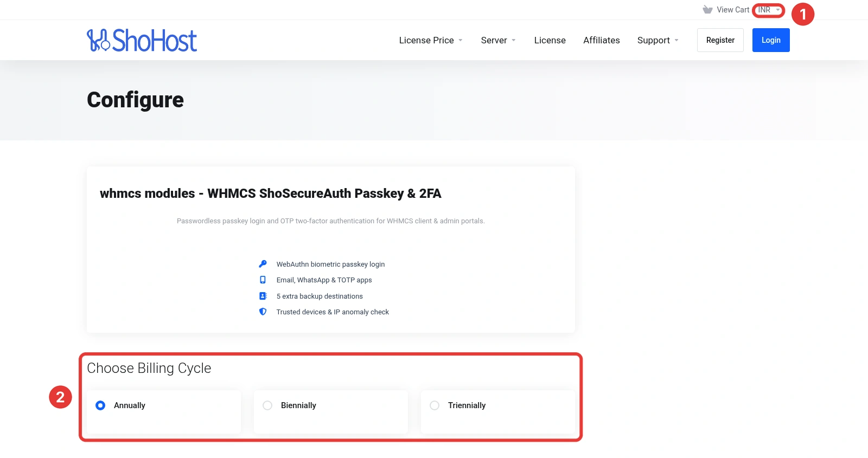Click the 'Configure' page heading
Image resolution: width=868 pixels, height=458 pixels.
(136, 100)
